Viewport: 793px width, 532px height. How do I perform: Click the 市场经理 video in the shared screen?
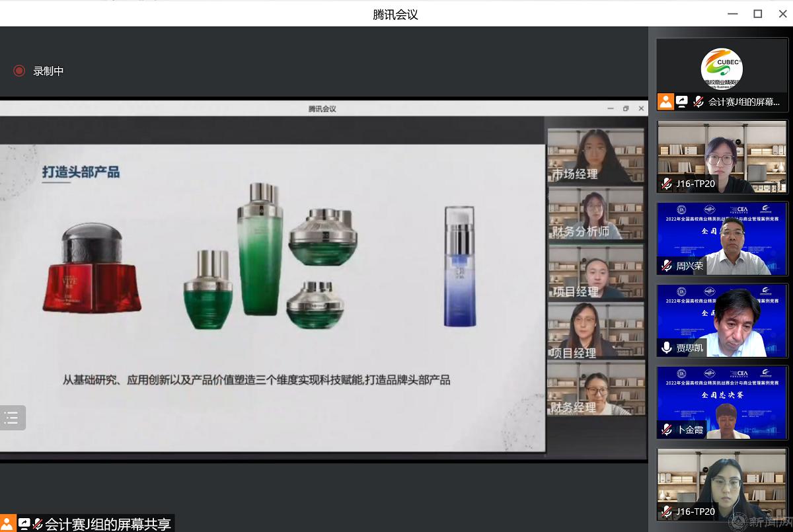[x=595, y=155]
